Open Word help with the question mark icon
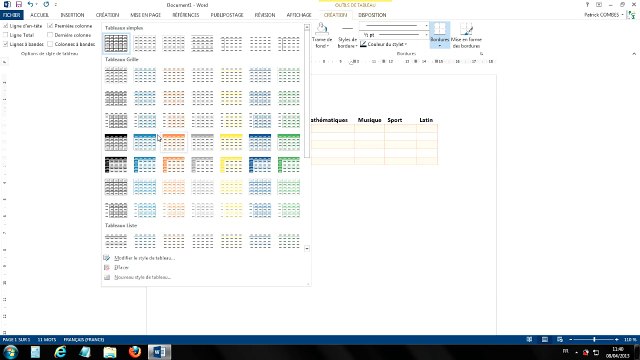 [x=587, y=4]
